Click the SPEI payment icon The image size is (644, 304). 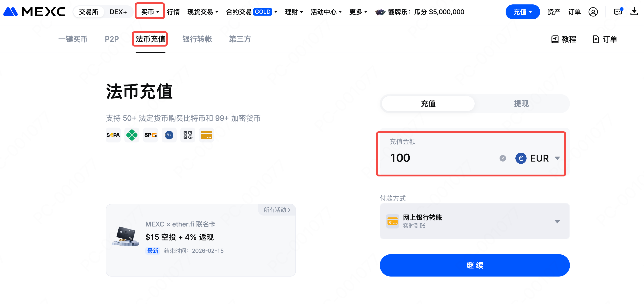pyautogui.click(x=150, y=135)
